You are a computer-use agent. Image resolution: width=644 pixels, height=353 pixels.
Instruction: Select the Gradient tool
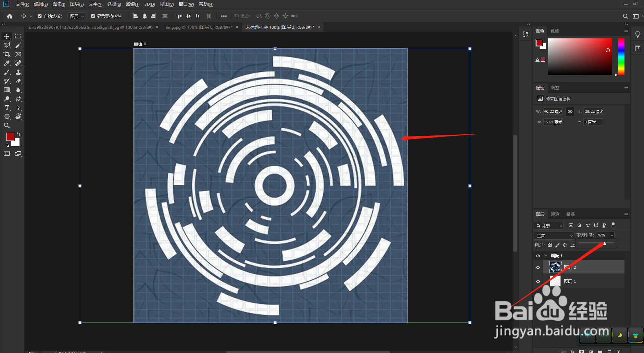tap(7, 90)
